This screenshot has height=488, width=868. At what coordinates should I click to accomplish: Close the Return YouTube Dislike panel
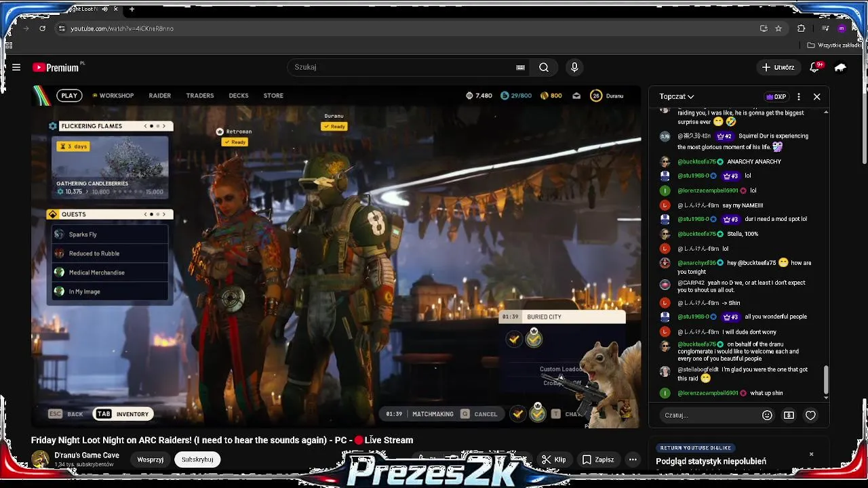811,454
